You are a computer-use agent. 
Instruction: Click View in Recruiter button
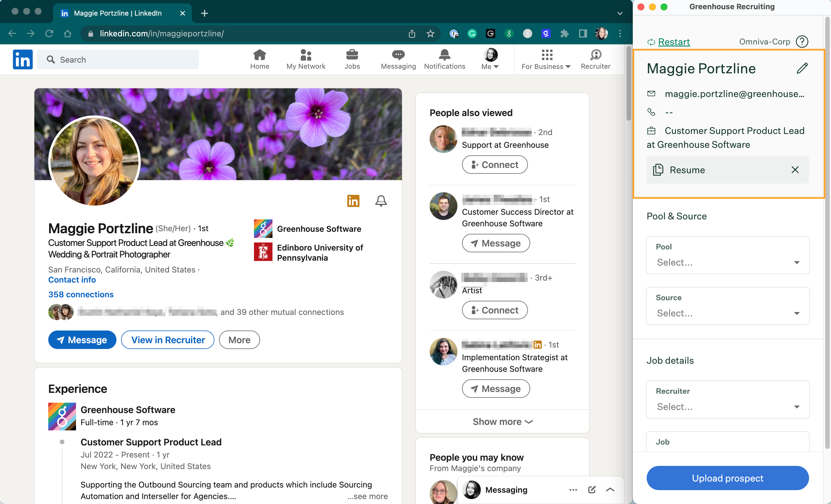coord(168,339)
